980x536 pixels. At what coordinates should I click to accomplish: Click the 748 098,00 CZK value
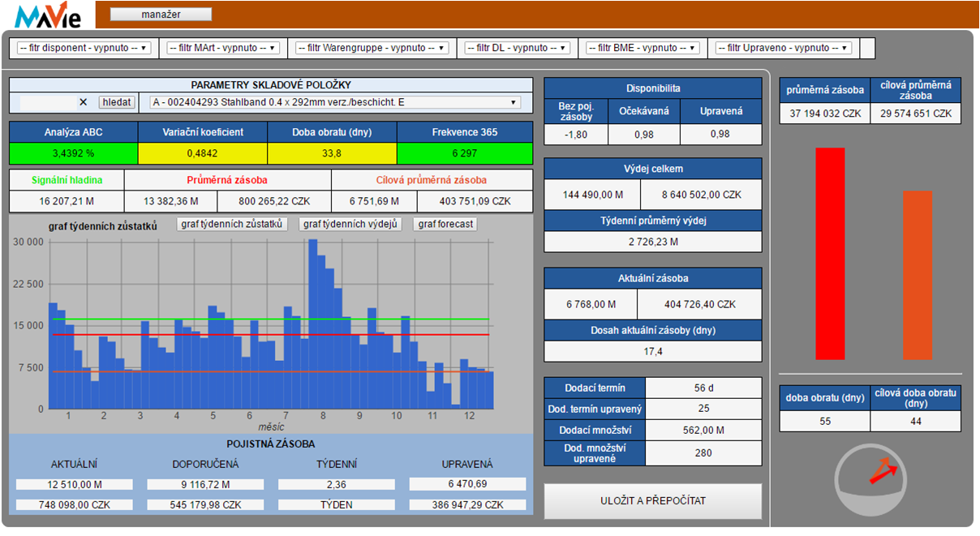click(x=74, y=504)
